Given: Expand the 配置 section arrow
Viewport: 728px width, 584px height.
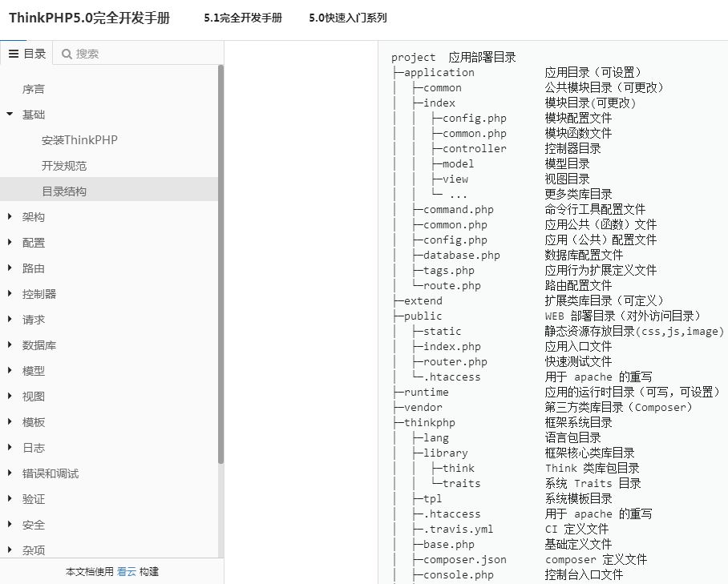Looking at the screenshot, I should point(10,242).
